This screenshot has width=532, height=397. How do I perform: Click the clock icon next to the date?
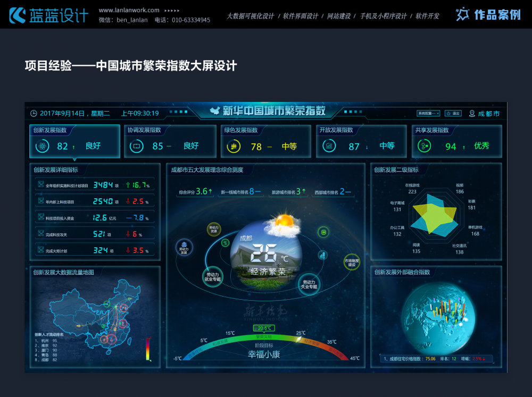(x=34, y=113)
